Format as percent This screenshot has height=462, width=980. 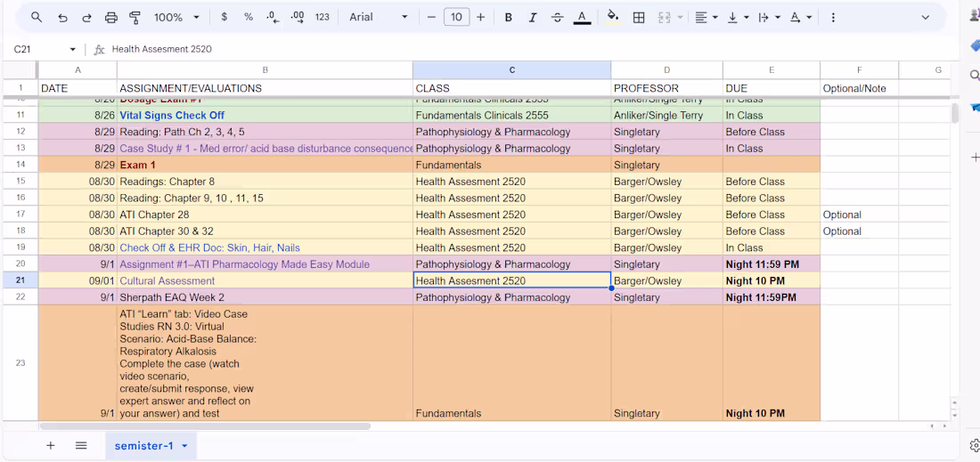[x=249, y=18]
